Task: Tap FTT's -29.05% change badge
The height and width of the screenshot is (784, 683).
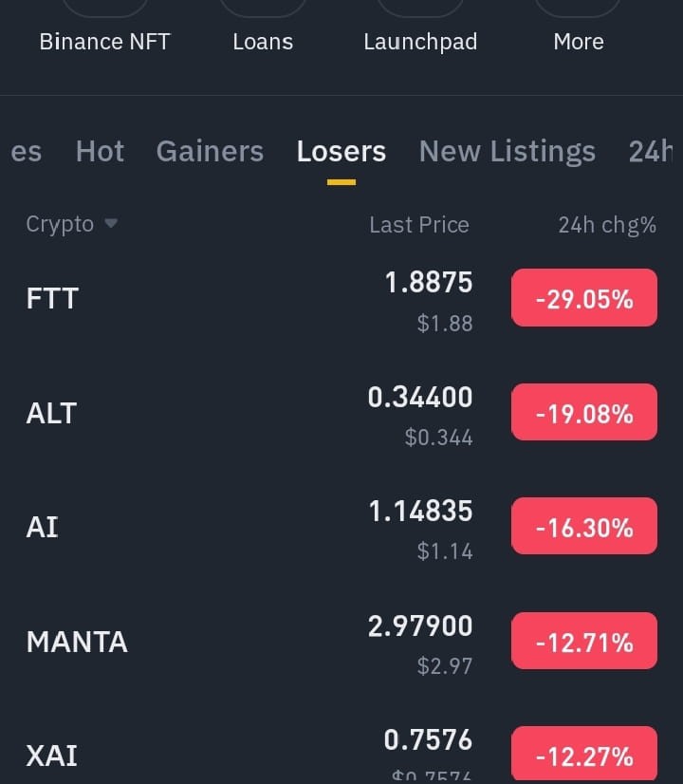Action: click(584, 298)
